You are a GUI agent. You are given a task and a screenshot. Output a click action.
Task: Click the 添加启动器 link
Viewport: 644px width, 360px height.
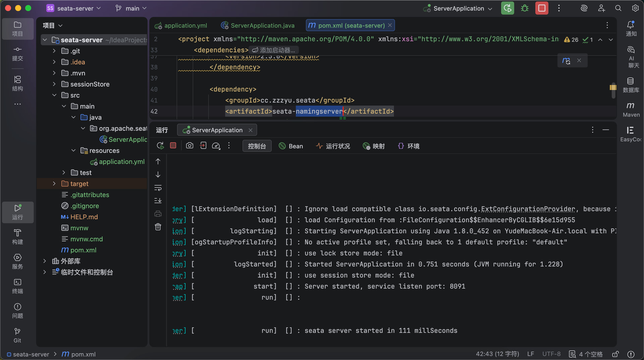coord(273,50)
